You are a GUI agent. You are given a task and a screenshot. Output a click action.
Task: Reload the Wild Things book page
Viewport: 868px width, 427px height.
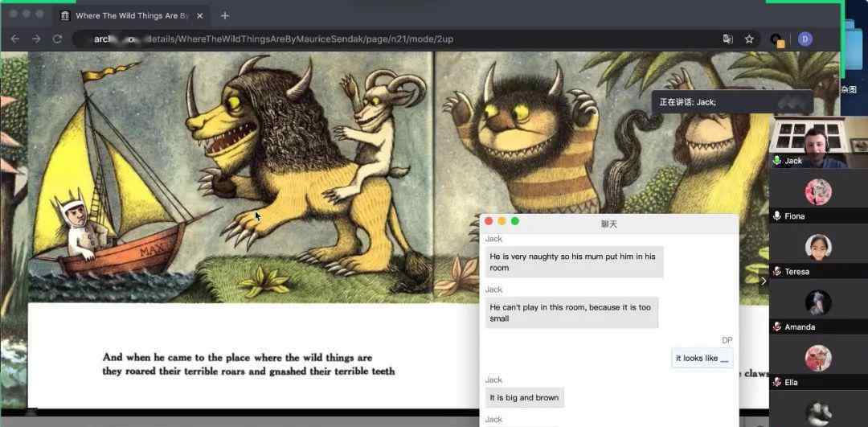pos(57,39)
